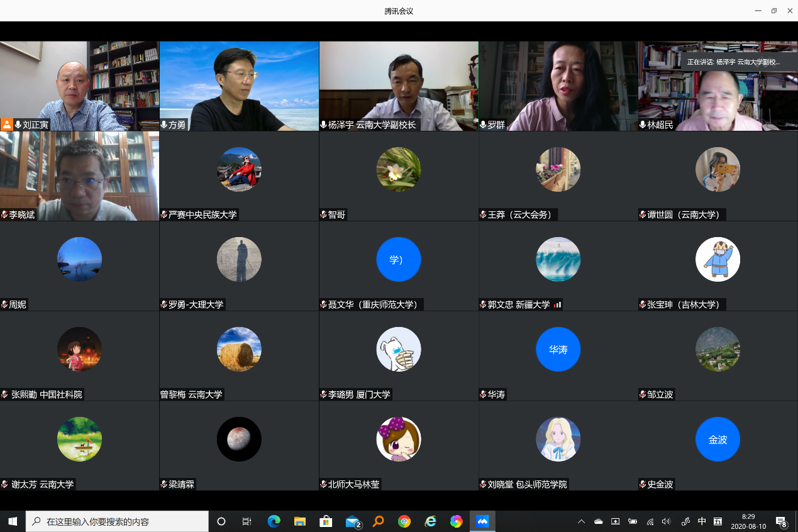The height and width of the screenshot is (532, 798).
Task: Expand the hidden system tray icons chevron
Action: [581, 521]
